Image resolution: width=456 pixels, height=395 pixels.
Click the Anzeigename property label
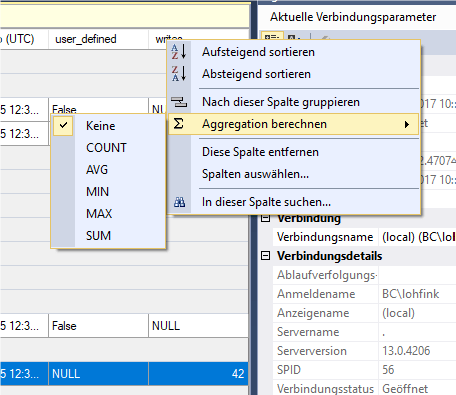(x=313, y=313)
